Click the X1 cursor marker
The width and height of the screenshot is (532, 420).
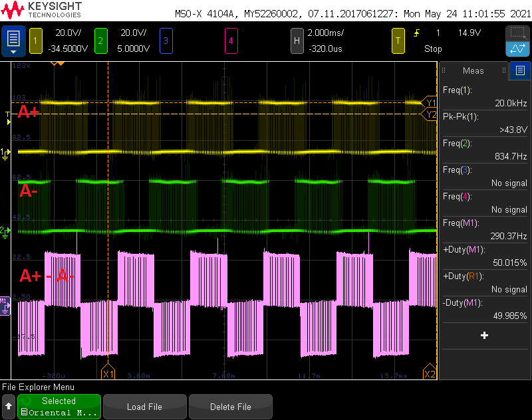coord(108,374)
